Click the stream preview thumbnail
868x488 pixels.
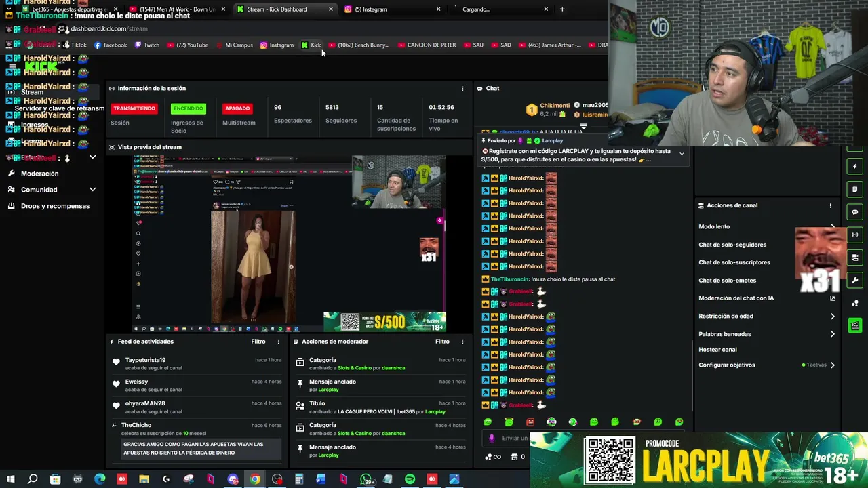[x=289, y=244]
